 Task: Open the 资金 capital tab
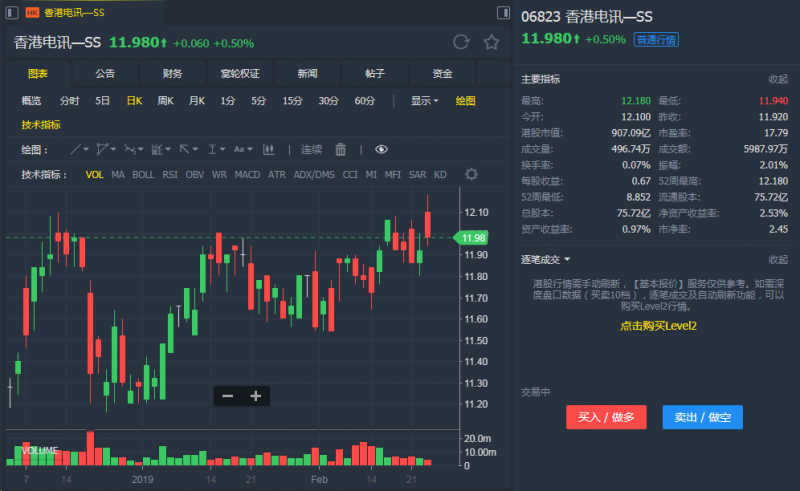tap(442, 73)
